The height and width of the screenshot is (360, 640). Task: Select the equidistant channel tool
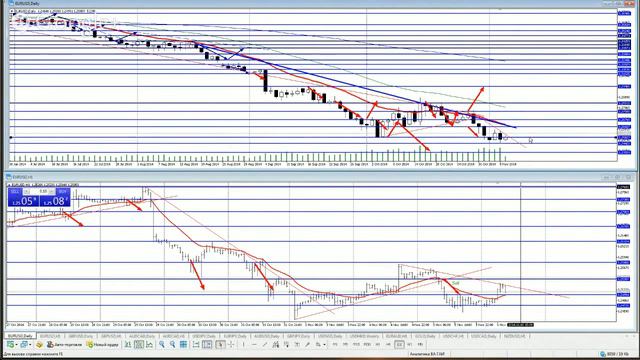[x=276, y=344]
